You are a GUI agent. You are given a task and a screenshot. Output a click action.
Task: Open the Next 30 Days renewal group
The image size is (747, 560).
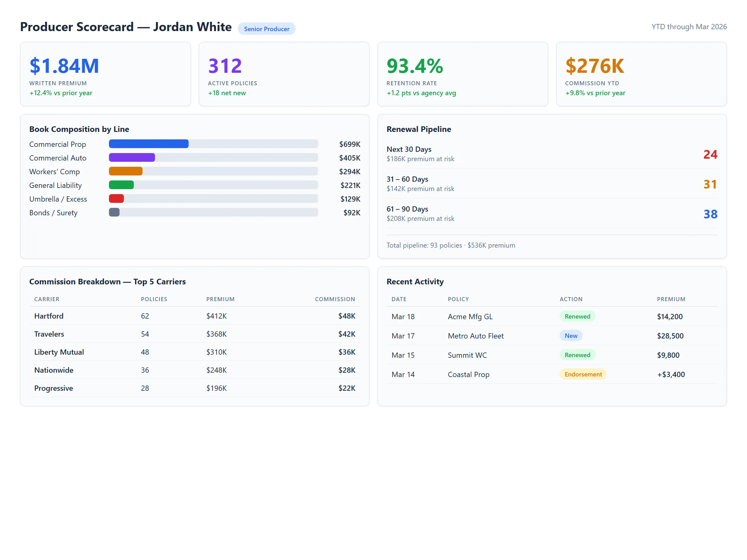click(551, 154)
